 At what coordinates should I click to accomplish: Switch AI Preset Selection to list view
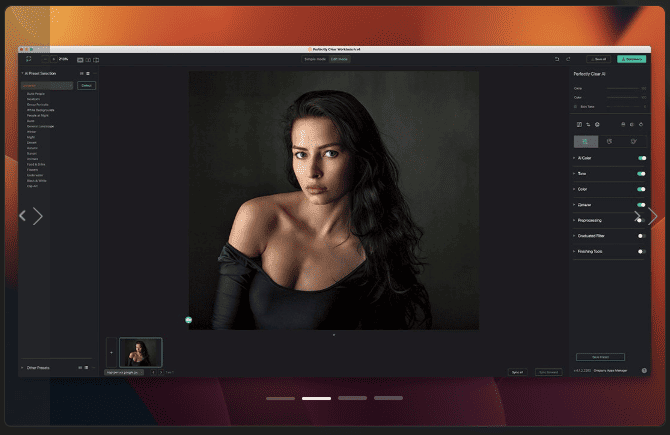(88, 73)
